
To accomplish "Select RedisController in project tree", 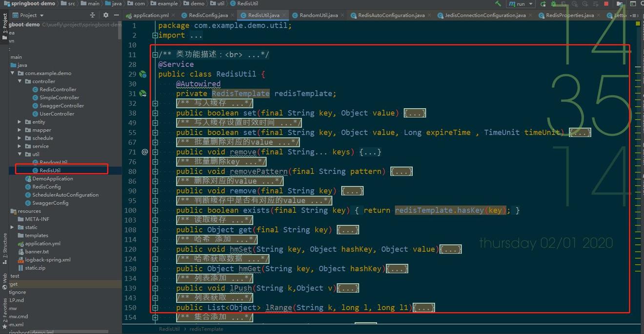I will (58, 90).
